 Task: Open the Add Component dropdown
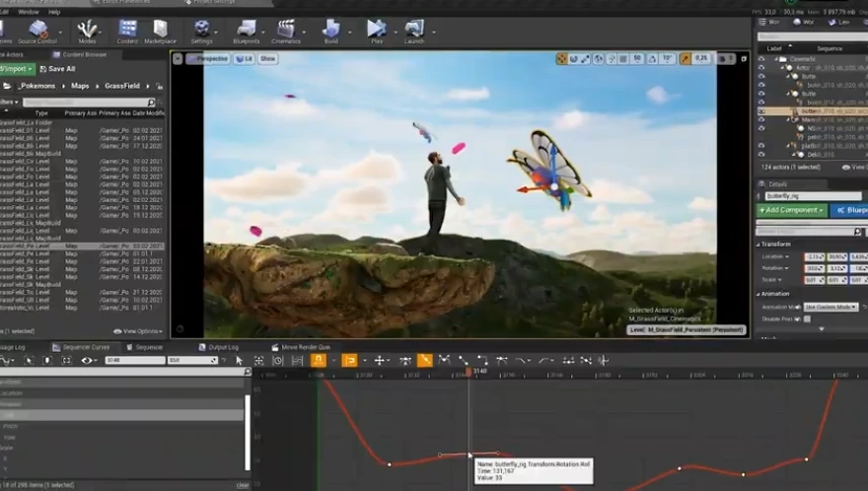click(791, 210)
